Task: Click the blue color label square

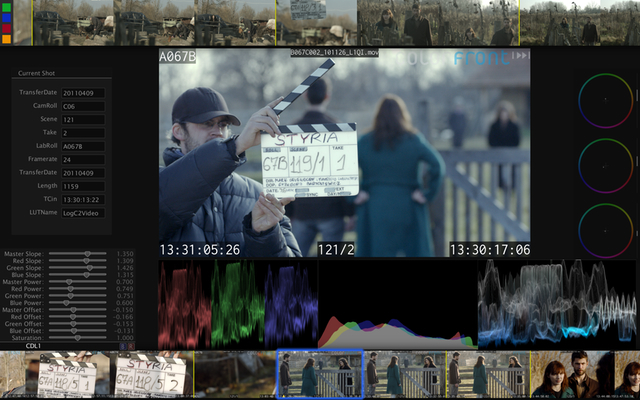Action: click(8, 17)
